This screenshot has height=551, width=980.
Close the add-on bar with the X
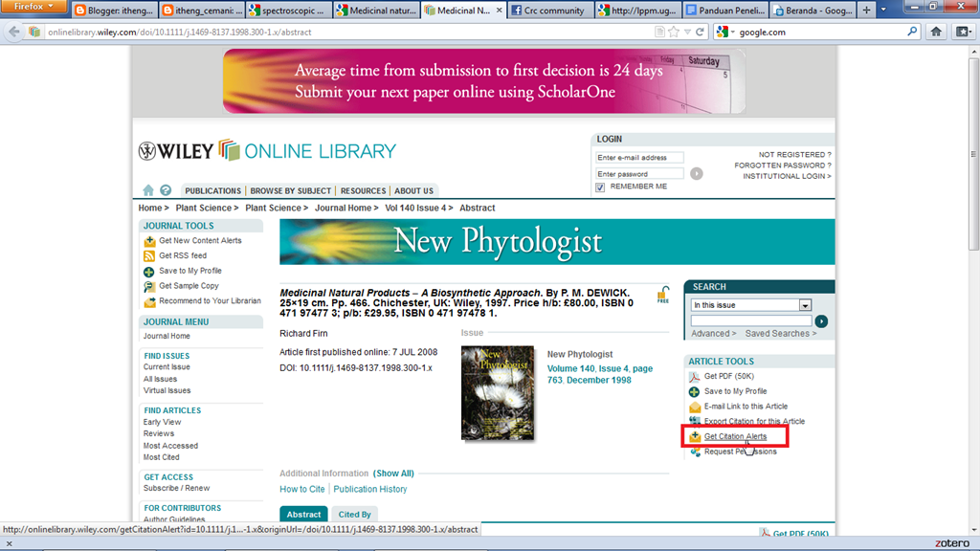9,543
